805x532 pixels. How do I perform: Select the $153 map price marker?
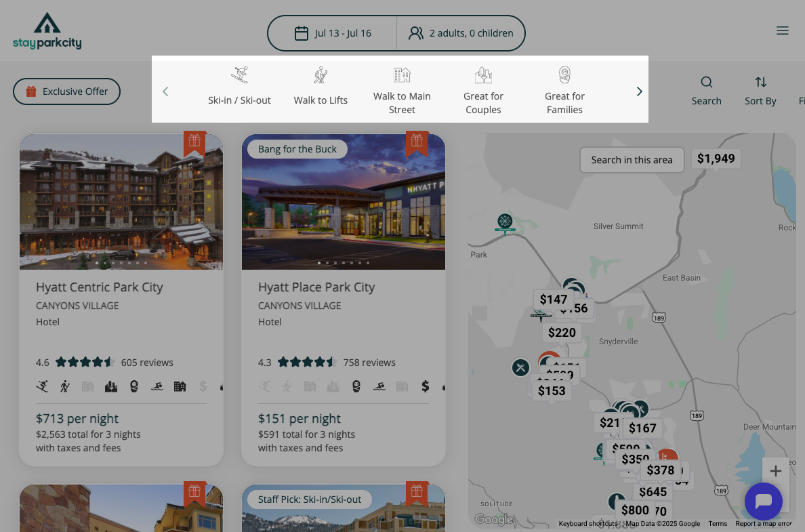[x=552, y=391]
